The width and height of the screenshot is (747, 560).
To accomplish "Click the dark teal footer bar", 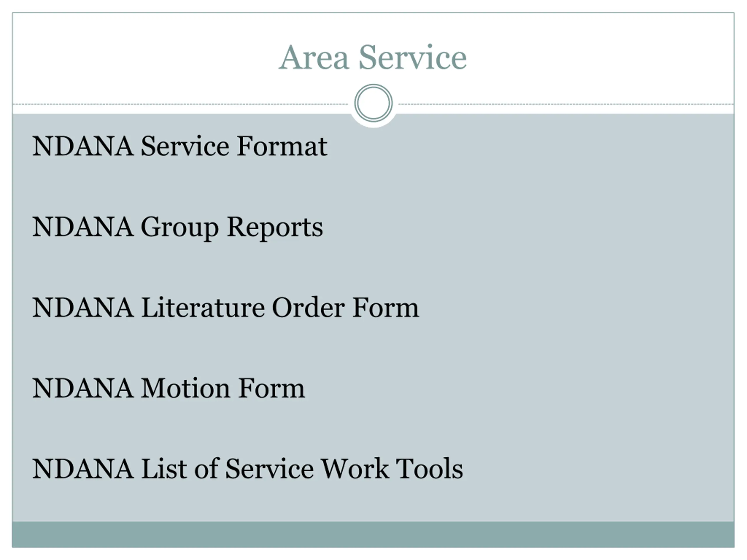I will click(373, 534).
